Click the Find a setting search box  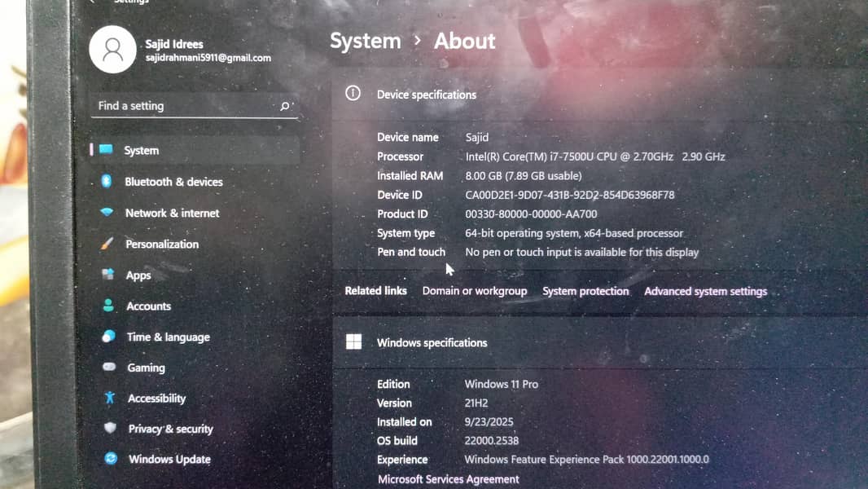click(x=186, y=106)
